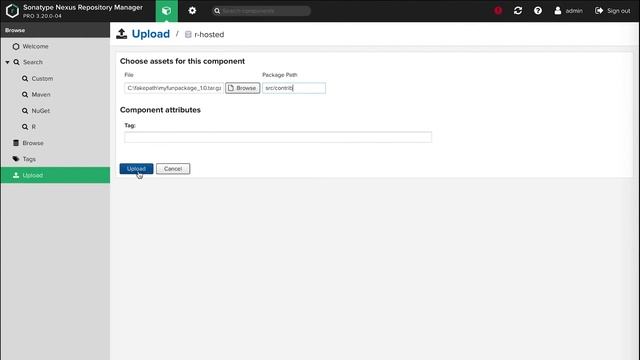Click the Tags icon in the sidebar
Image resolution: width=640 pixels, height=360 pixels.
16,159
